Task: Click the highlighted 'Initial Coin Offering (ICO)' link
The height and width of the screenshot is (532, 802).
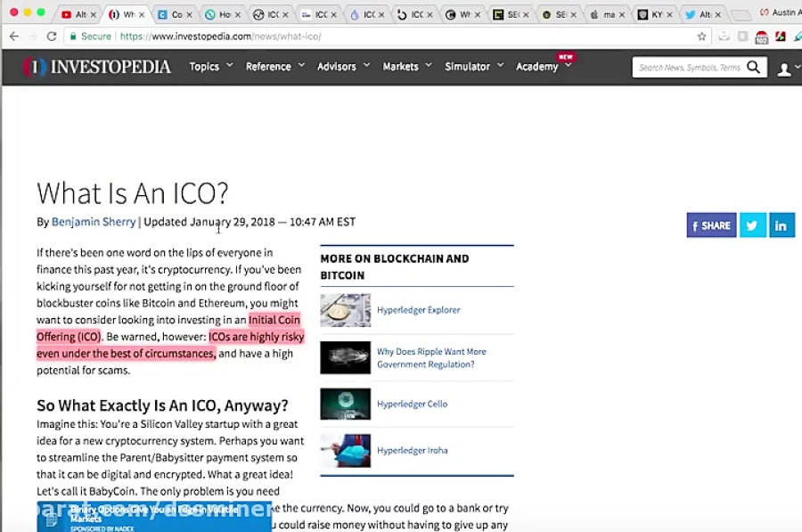Action: tap(168, 329)
